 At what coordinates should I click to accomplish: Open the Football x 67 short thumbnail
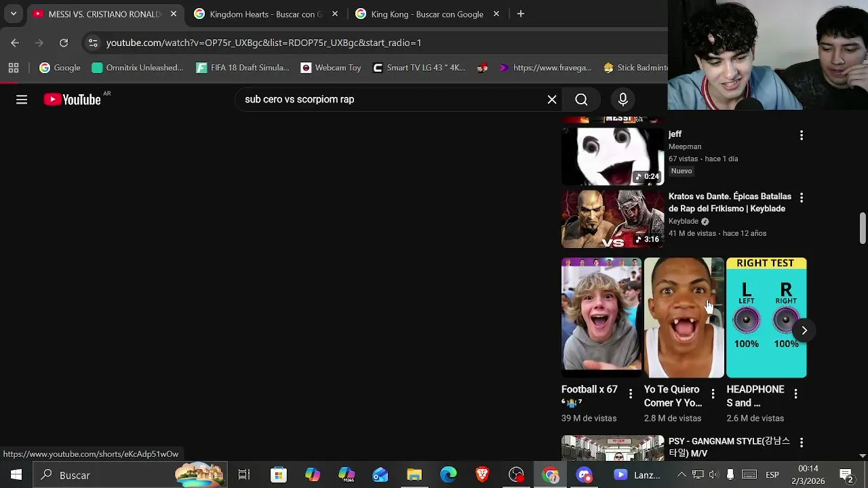(x=601, y=317)
